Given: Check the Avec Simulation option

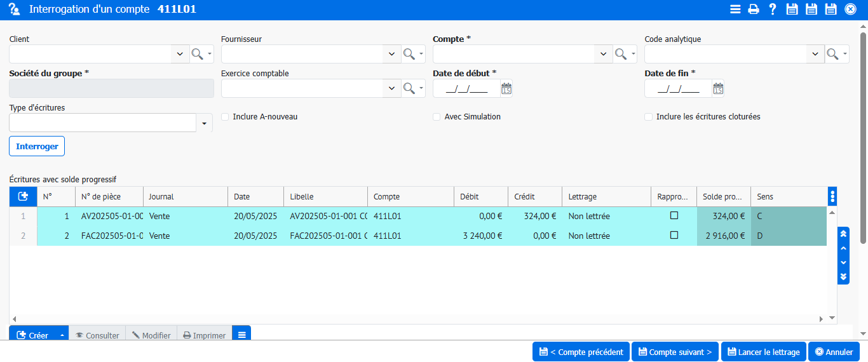Looking at the screenshot, I should coord(437,117).
